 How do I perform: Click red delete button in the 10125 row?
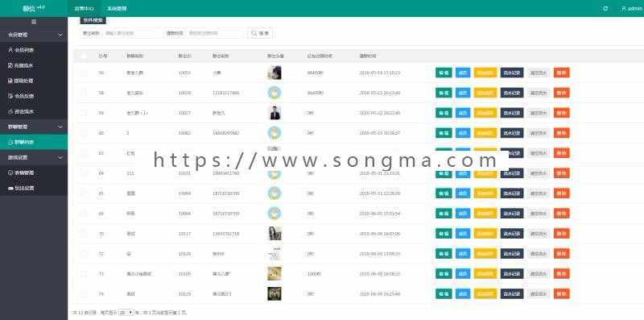[x=561, y=254]
